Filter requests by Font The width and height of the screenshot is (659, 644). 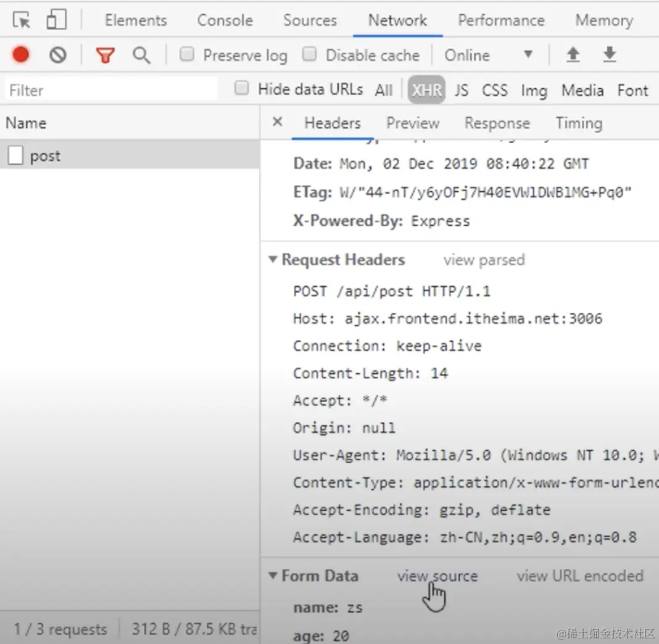632,90
